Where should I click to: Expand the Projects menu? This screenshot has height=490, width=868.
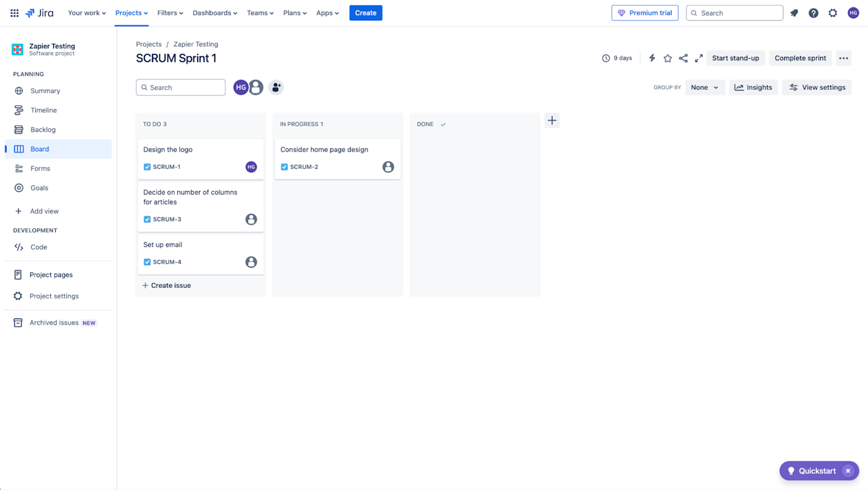coord(131,13)
